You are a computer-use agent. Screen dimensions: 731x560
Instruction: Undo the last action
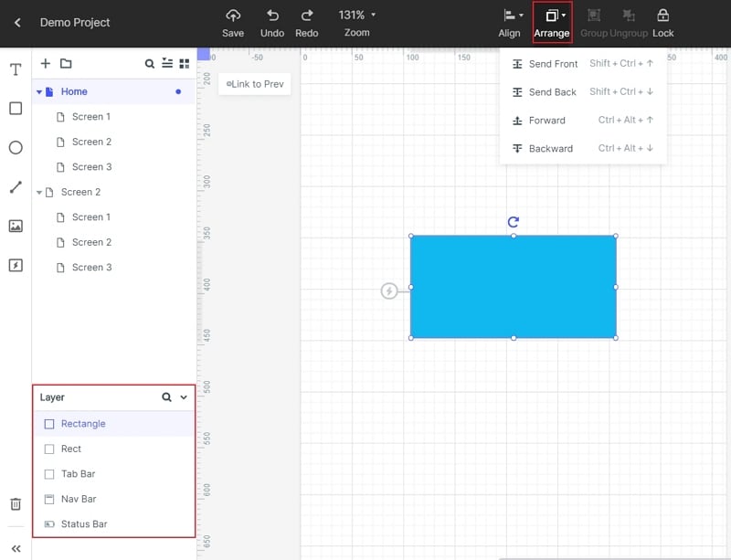click(x=272, y=23)
